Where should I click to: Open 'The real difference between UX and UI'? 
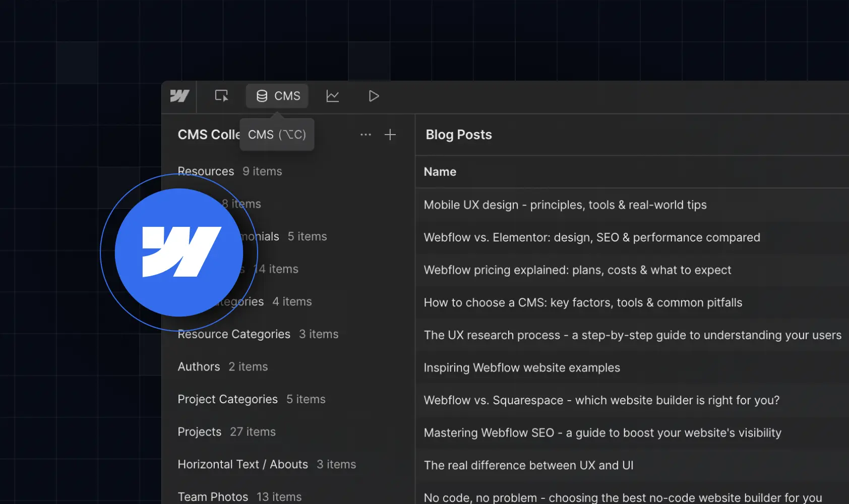click(x=632, y=465)
